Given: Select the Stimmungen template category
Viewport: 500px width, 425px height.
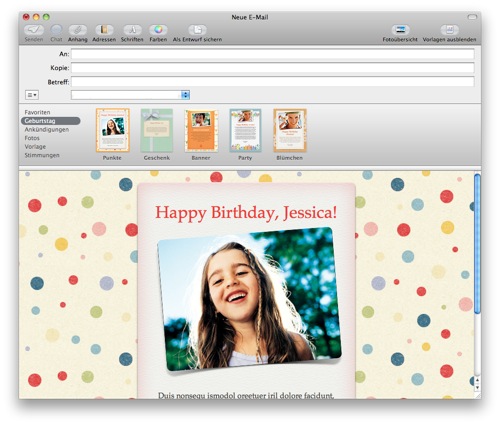Looking at the screenshot, I should click(42, 155).
